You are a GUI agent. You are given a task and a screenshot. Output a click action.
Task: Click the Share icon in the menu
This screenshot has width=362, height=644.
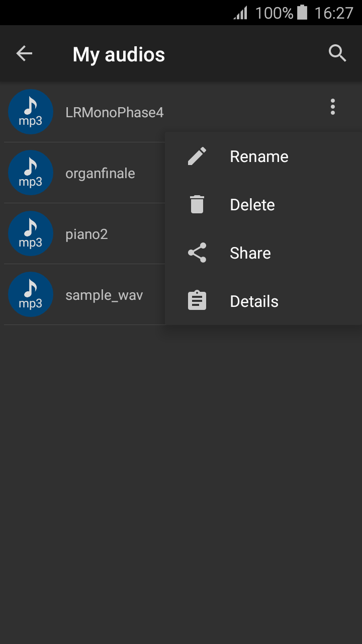197,253
